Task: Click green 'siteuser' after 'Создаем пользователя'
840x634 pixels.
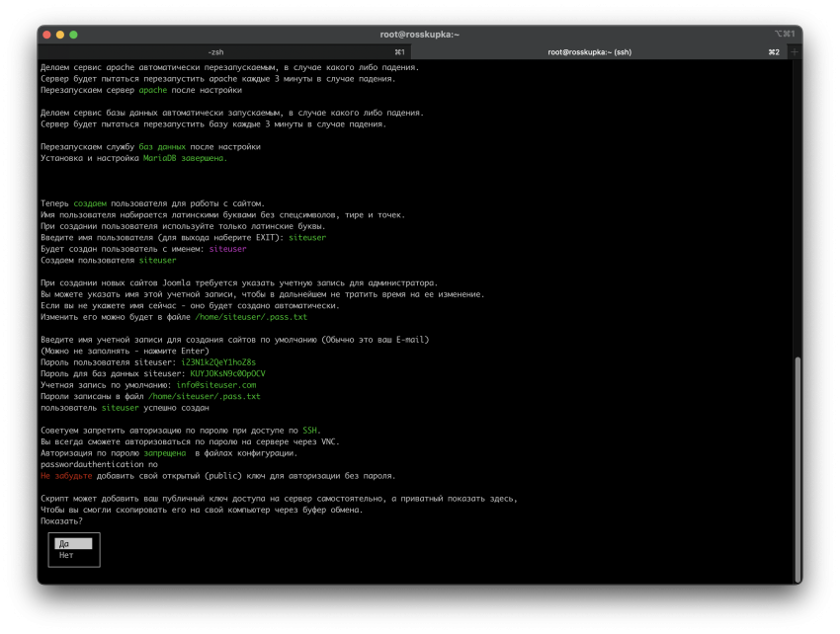Action: point(157,261)
